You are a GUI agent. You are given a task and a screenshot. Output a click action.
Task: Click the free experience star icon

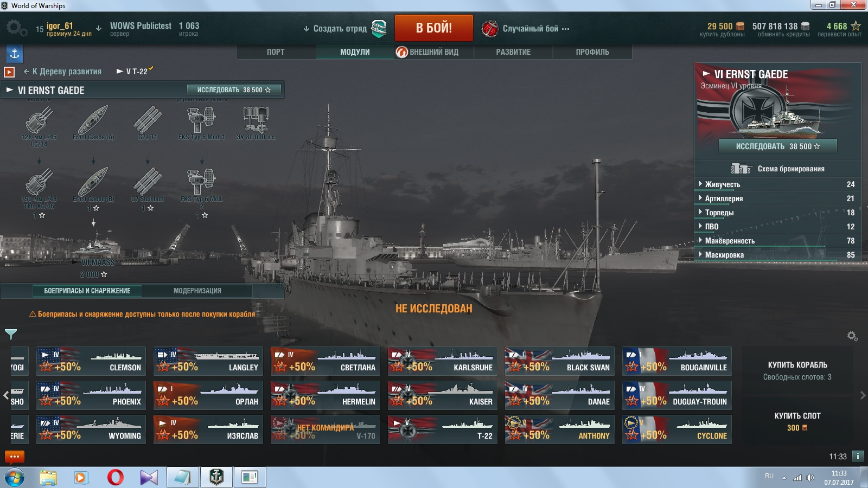[x=856, y=26]
